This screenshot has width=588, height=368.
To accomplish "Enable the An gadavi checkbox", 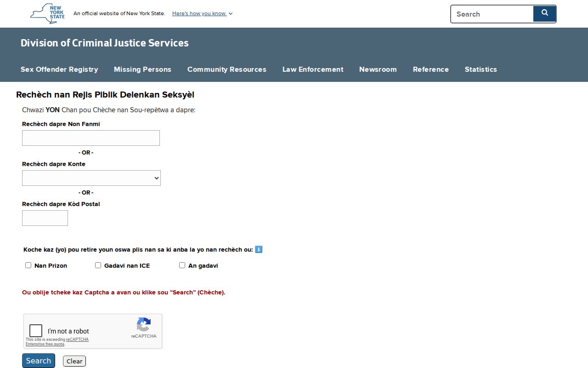I will [182, 265].
